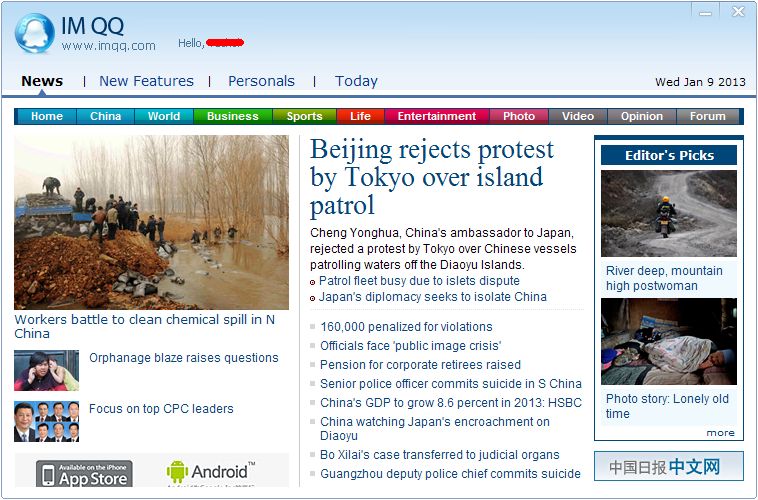Screen dimensions: 758x500
Task: Open the Android download badge
Action: pyautogui.click(x=211, y=472)
